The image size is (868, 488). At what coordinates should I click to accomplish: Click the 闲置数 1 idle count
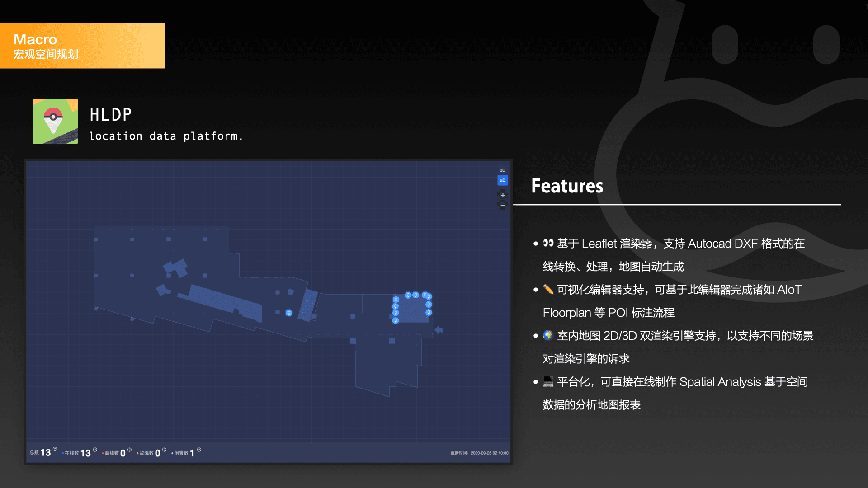point(183,453)
